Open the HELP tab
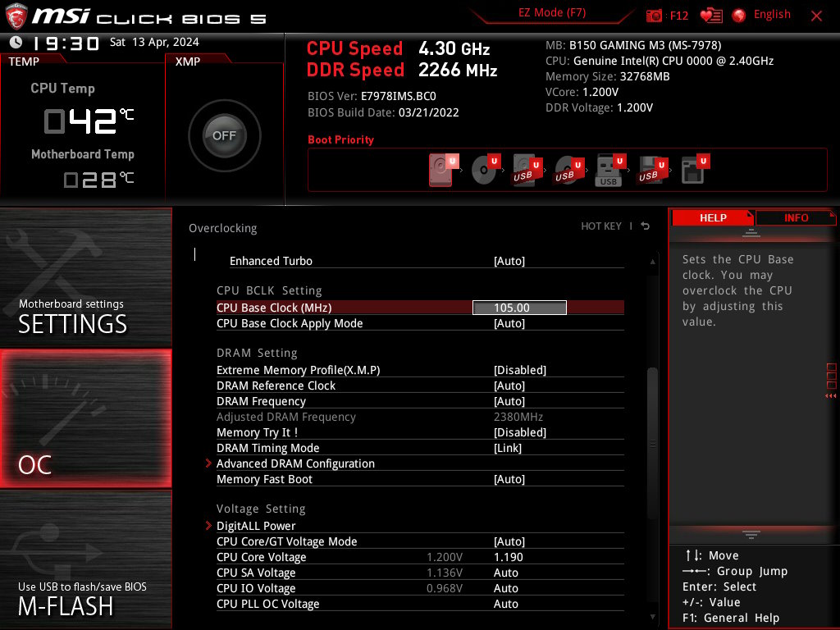The image size is (840, 630). (x=713, y=218)
